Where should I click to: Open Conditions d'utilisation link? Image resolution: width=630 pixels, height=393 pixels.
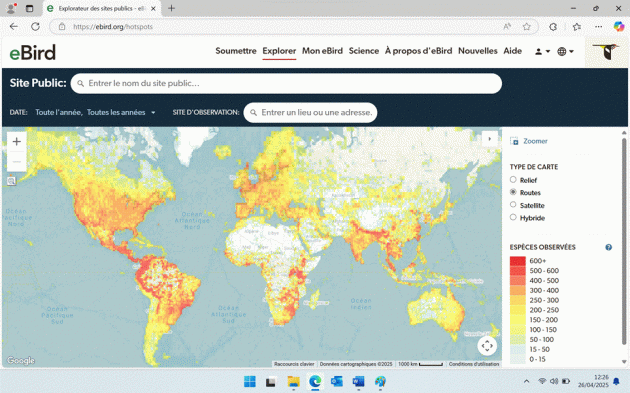(x=474, y=364)
